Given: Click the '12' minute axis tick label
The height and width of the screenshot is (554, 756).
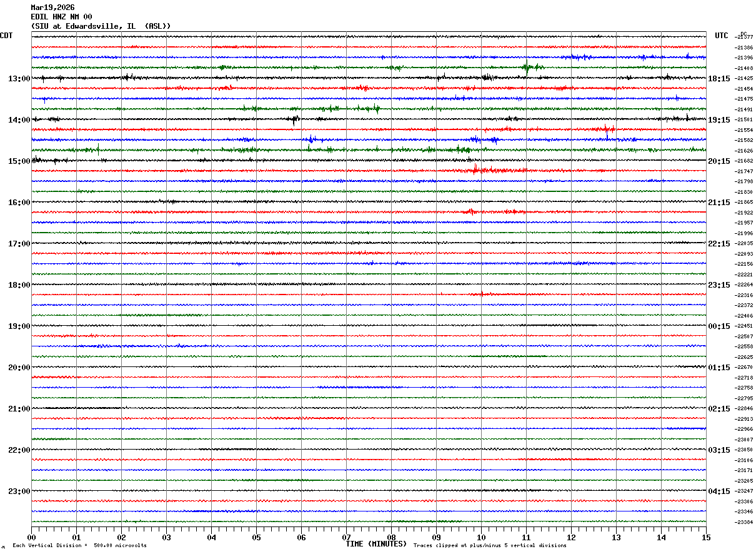Looking at the screenshot, I should click(571, 537).
